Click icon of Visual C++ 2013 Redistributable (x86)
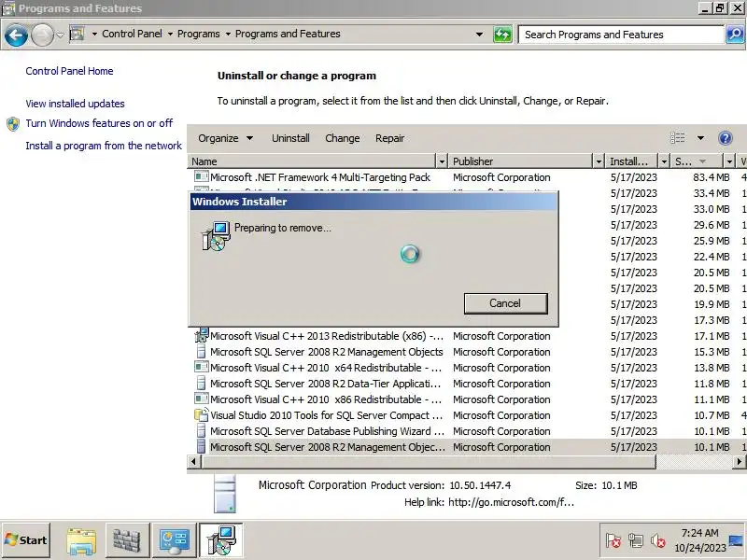The width and height of the screenshot is (747, 560). [x=201, y=335]
